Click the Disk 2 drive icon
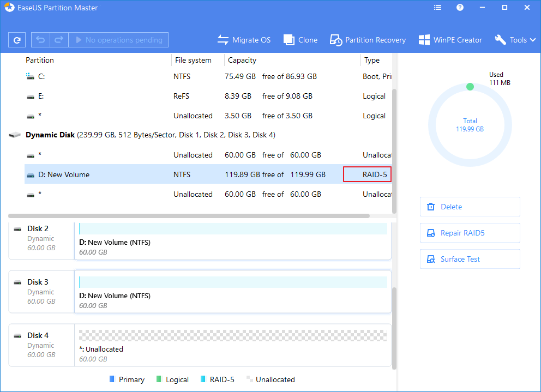Image resolution: width=541 pixels, height=392 pixels. tap(17, 229)
